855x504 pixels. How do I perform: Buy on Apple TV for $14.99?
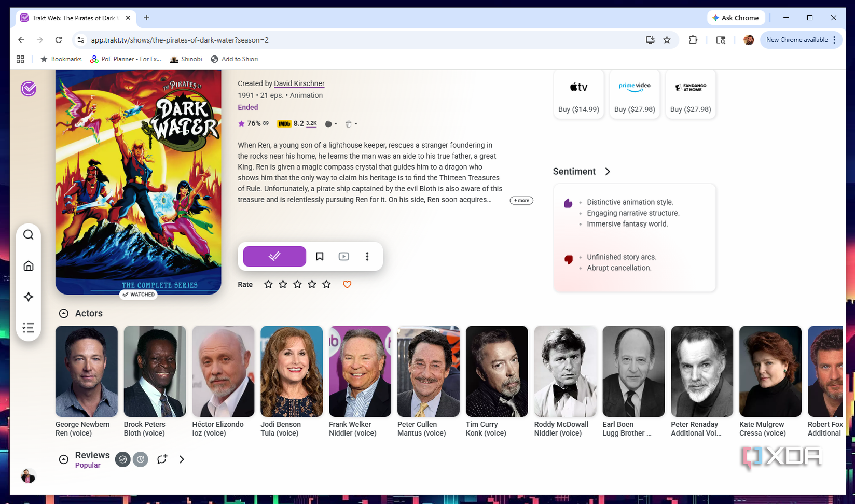tap(578, 94)
